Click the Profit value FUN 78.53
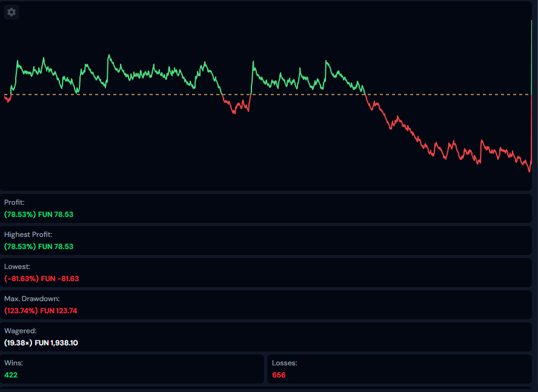The height and width of the screenshot is (392, 538). (x=39, y=214)
